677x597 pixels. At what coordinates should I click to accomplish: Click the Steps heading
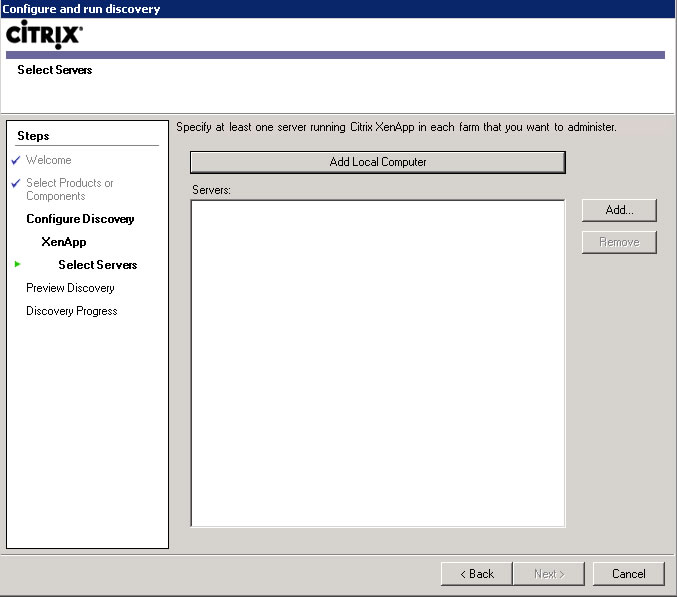33,136
